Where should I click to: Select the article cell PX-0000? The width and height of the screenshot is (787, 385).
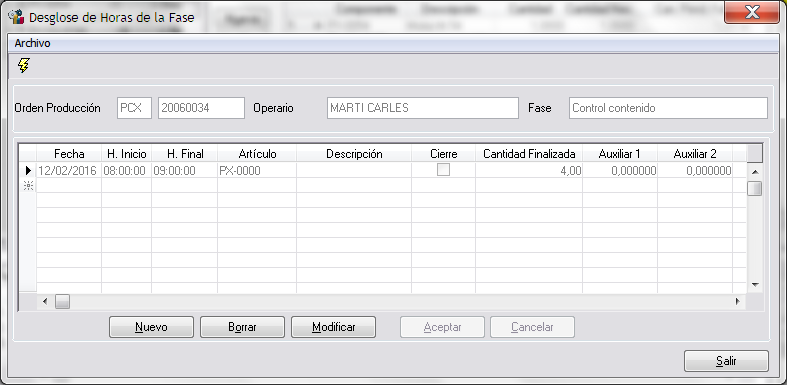coord(257,171)
